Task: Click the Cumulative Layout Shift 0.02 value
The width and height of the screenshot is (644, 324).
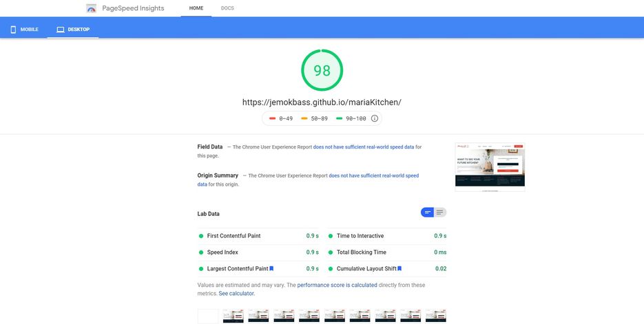Action: (x=441, y=269)
